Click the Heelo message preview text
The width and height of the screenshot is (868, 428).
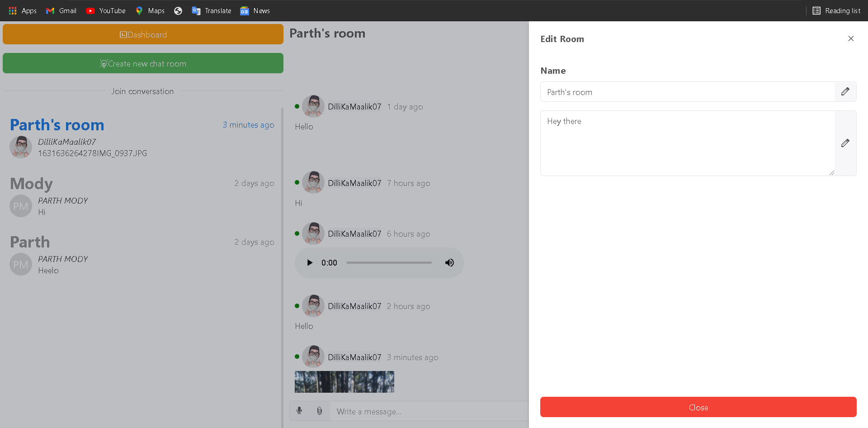coord(48,271)
